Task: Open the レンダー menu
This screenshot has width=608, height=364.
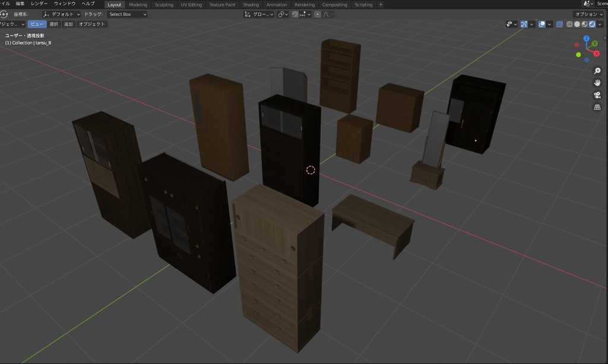Action: [39, 4]
